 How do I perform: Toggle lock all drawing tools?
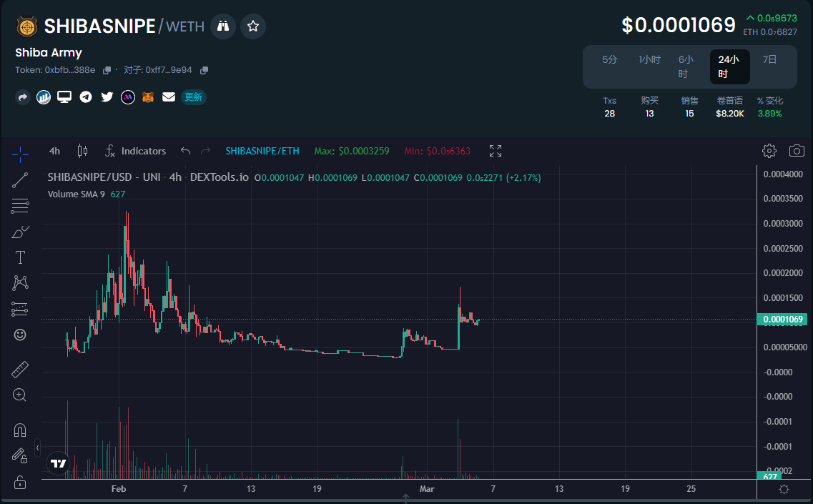(x=20, y=483)
